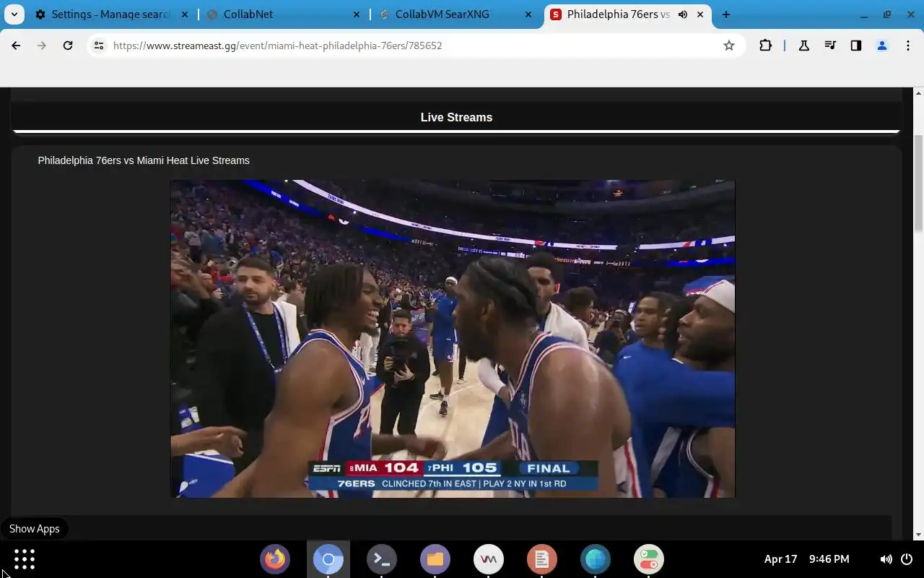Click the Live Streams header
924x578 pixels.
pyautogui.click(x=456, y=117)
